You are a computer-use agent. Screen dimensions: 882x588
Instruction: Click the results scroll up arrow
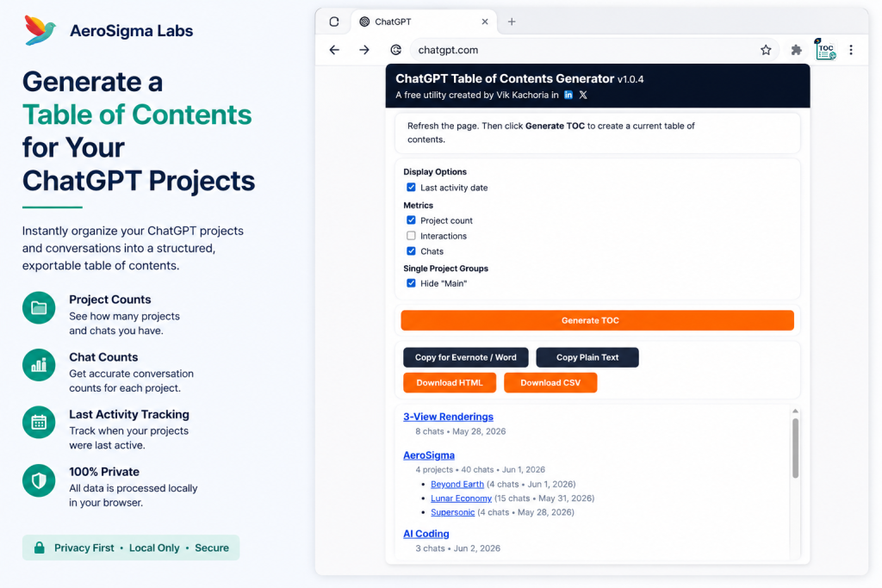(795, 412)
